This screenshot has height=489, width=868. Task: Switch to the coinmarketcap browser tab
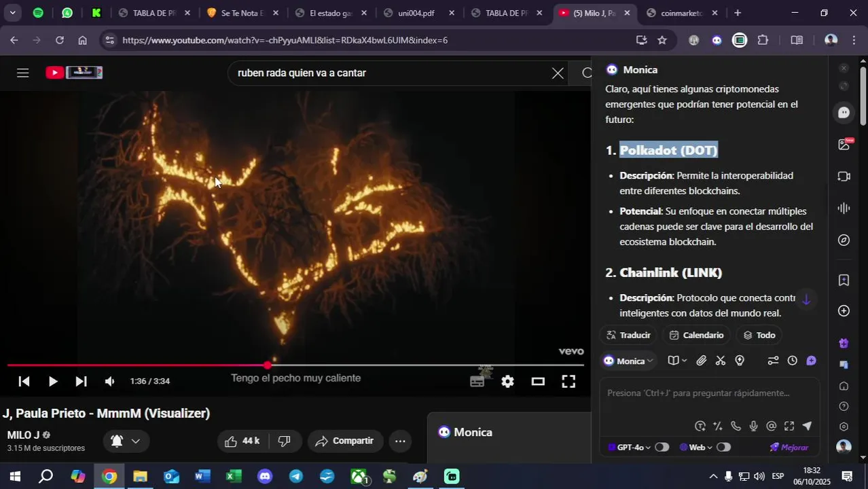click(x=683, y=13)
